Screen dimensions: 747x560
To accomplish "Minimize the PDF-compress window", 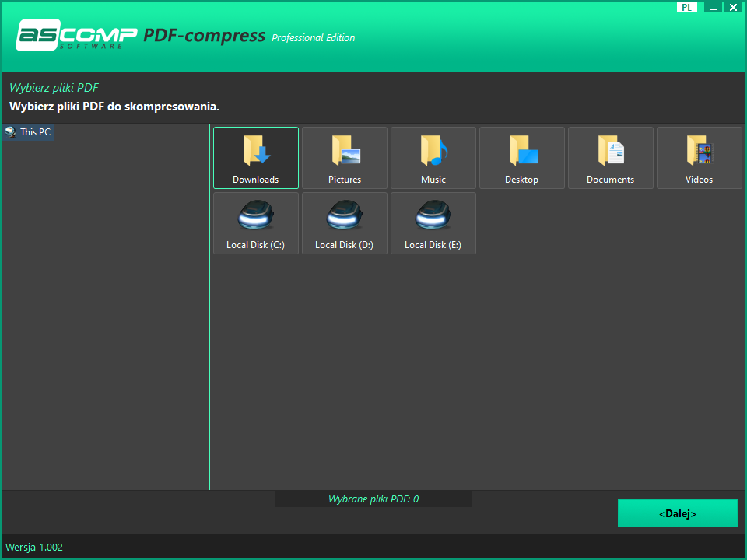I will pyautogui.click(x=713, y=7).
